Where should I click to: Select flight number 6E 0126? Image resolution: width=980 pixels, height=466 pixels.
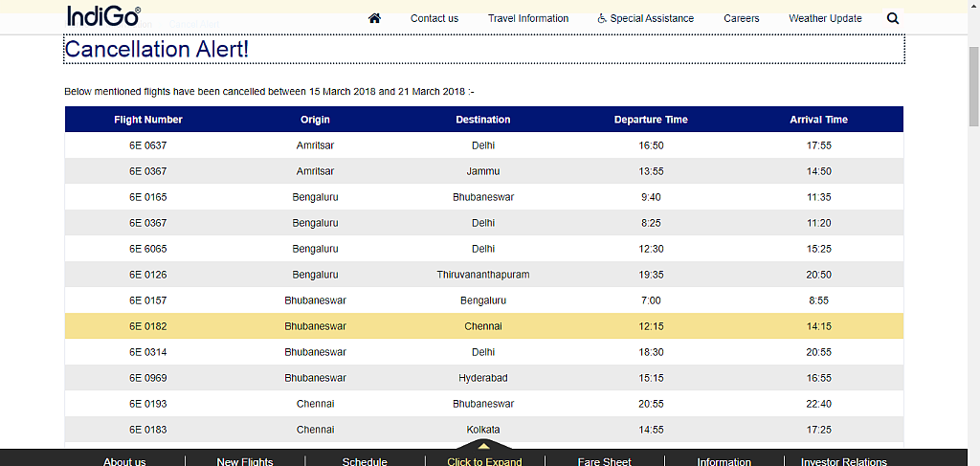tap(148, 275)
